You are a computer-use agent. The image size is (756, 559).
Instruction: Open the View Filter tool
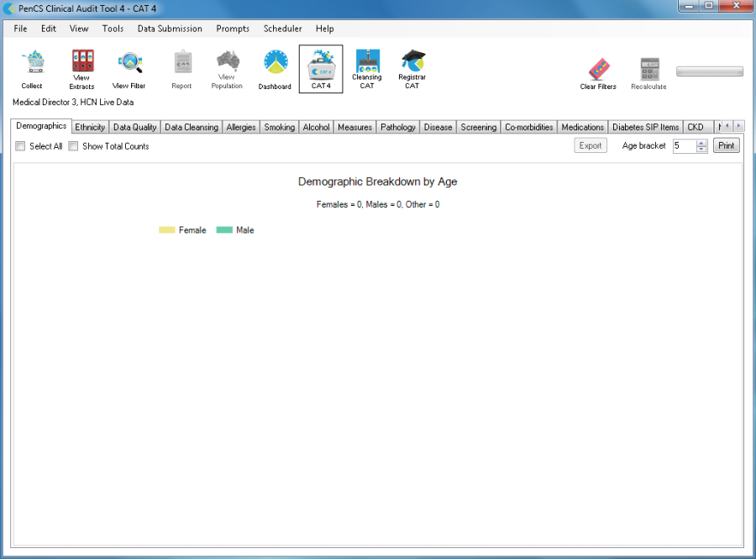click(x=129, y=70)
